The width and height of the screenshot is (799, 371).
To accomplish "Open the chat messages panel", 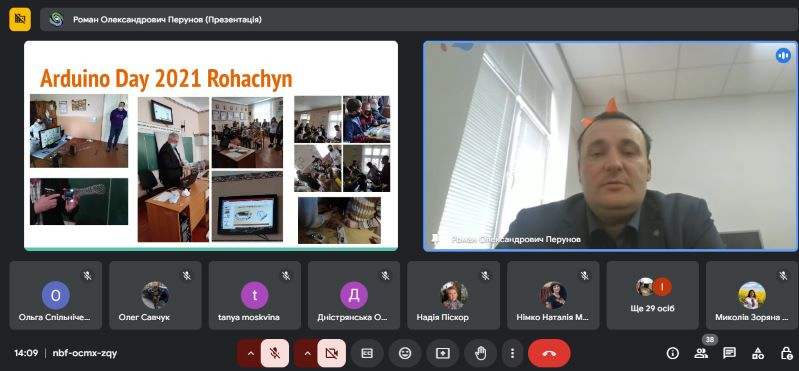I will tap(730, 353).
